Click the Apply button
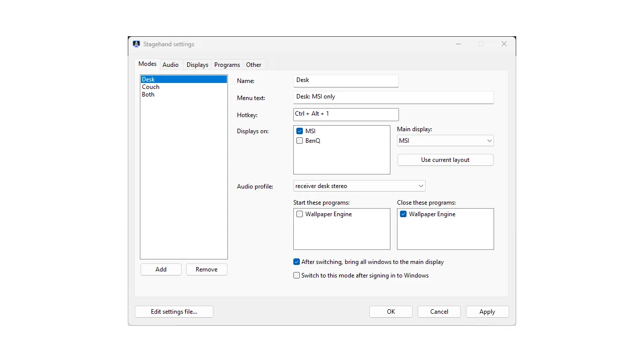Screen dimensions: 644x362 [x=488, y=312]
